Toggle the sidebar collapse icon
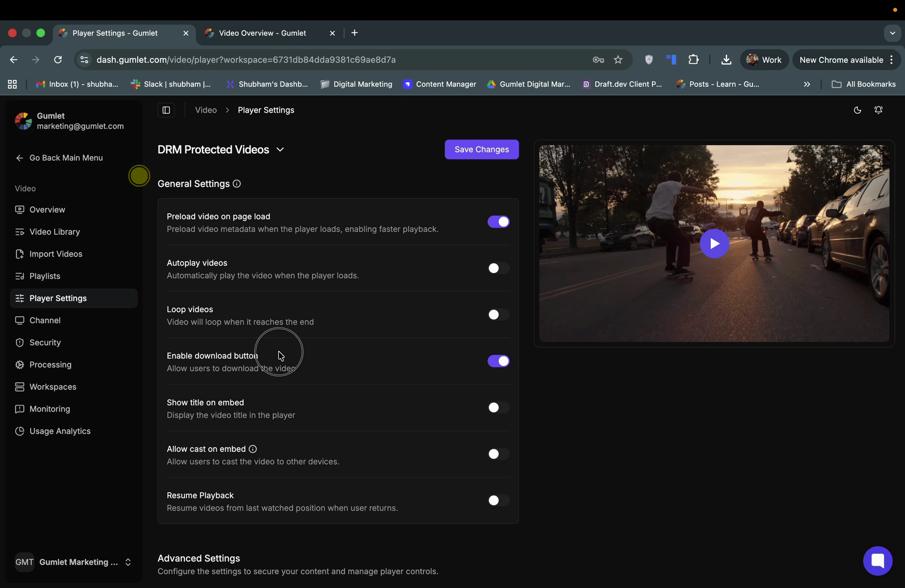This screenshot has height=588, width=905. pyautogui.click(x=166, y=110)
